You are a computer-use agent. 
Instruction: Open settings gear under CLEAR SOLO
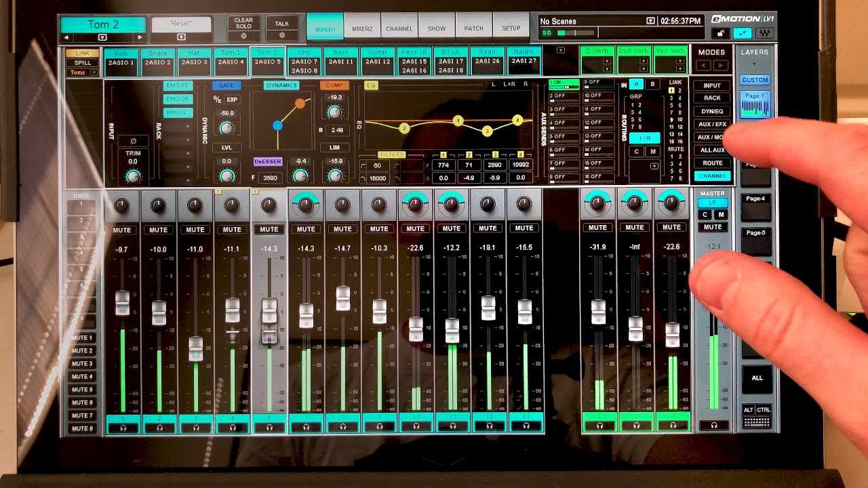(x=243, y=36)
